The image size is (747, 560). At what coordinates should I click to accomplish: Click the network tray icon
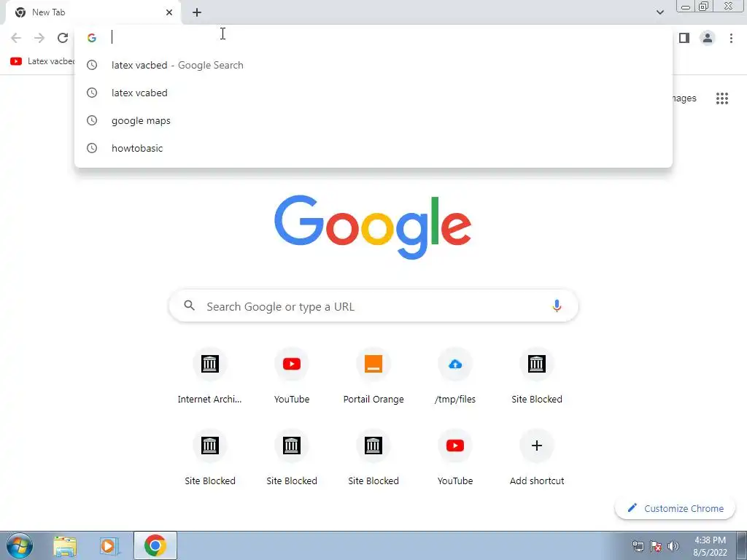tap(638, 546)
